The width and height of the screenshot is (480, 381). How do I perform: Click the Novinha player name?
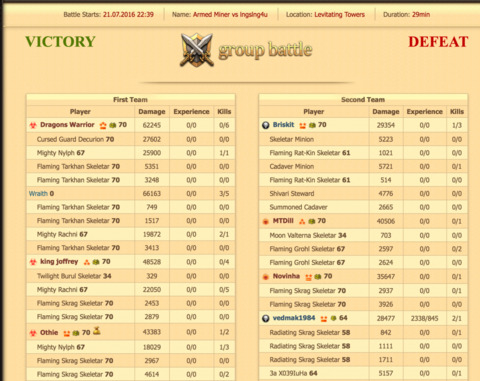(x=286, y=276)
